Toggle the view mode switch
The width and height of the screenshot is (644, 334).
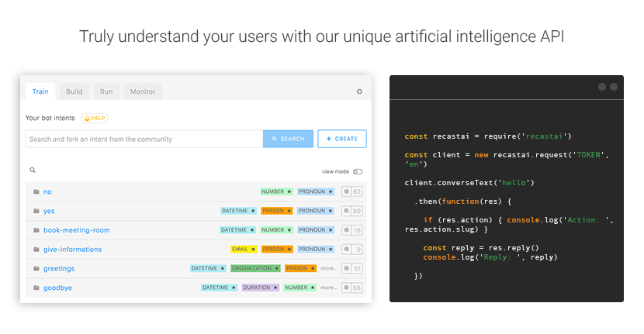tap(358, 171)
